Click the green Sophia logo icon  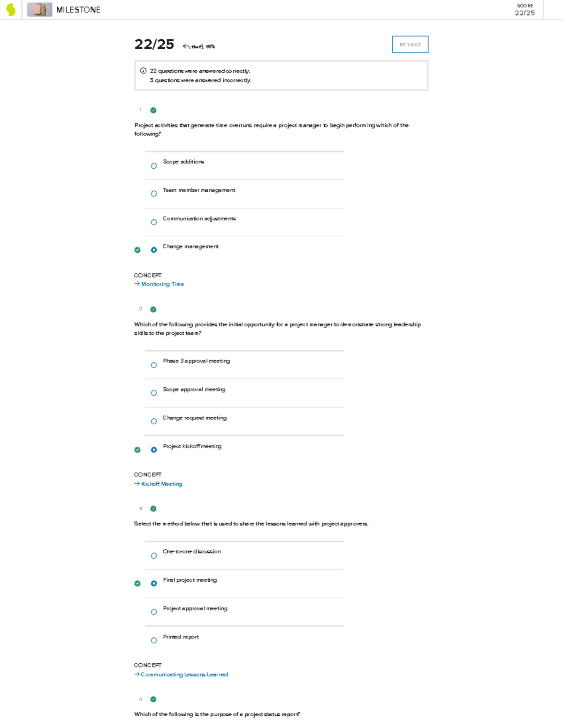pyautogui.click(x=11, y=10)
